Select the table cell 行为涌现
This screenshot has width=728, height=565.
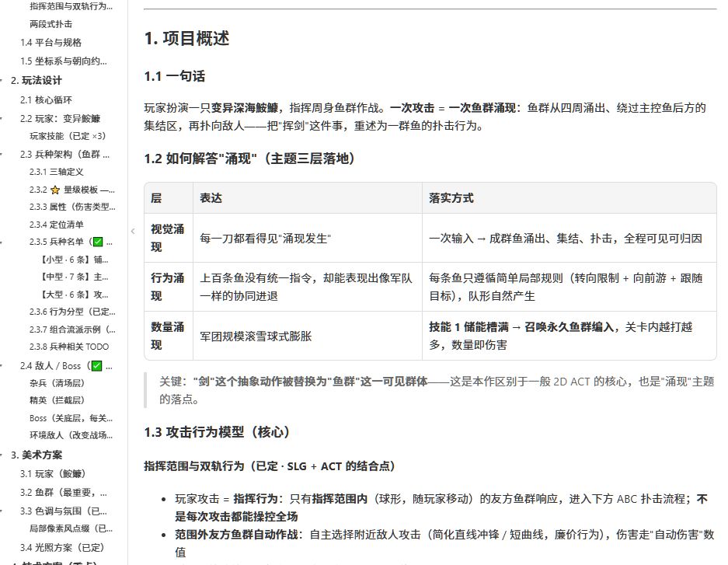(x=168, y=287)
